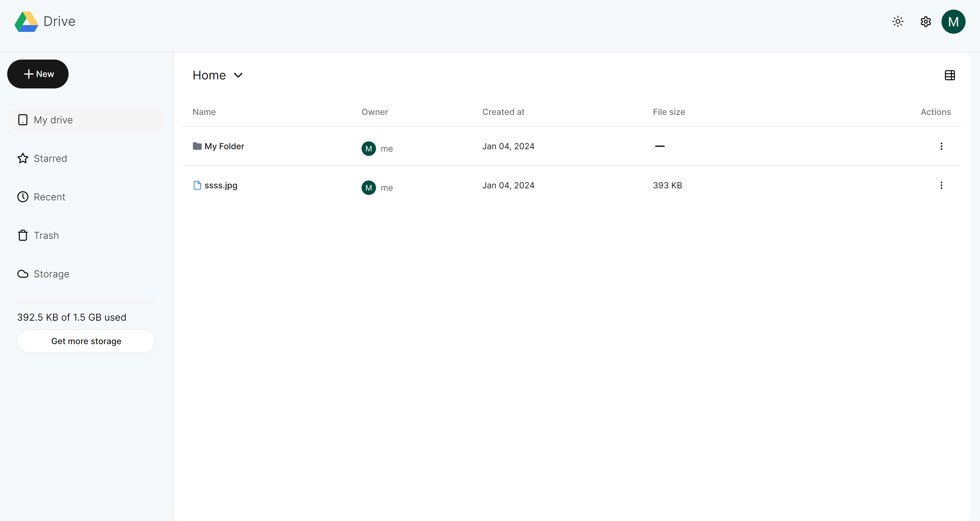Switch layout with the grid view icon
This screenshot has height=521, width=980.
(950, 76)
